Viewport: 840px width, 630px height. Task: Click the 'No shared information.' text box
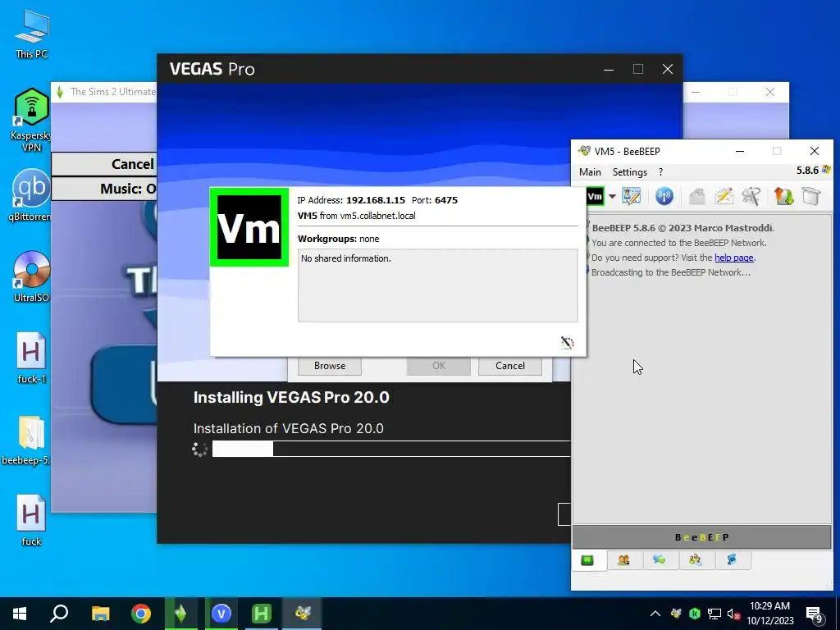(438, 285)
